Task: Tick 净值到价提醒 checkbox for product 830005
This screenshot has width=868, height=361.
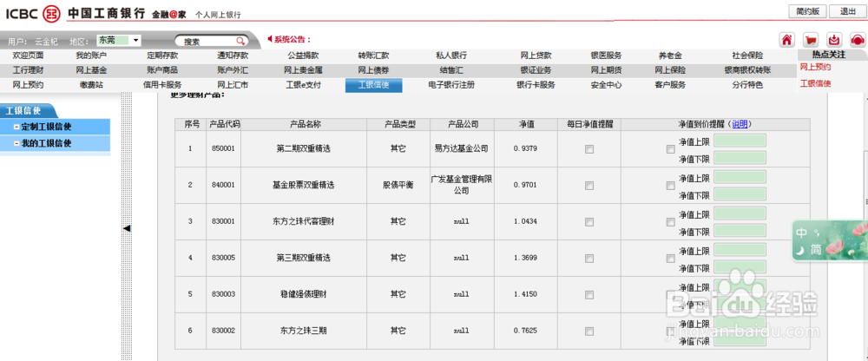Action: pyautogui.click(x=670, y=259)
